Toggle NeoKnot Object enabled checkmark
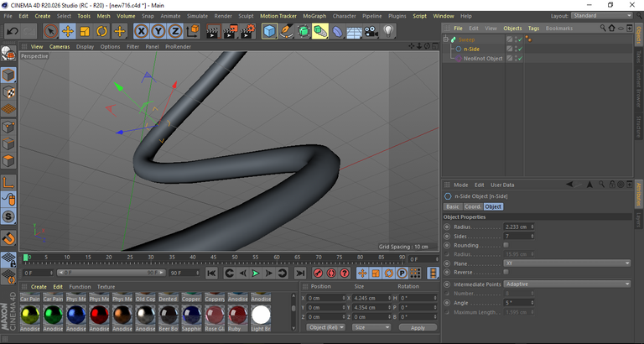This screenshot has height=344, width=644. 520,59
